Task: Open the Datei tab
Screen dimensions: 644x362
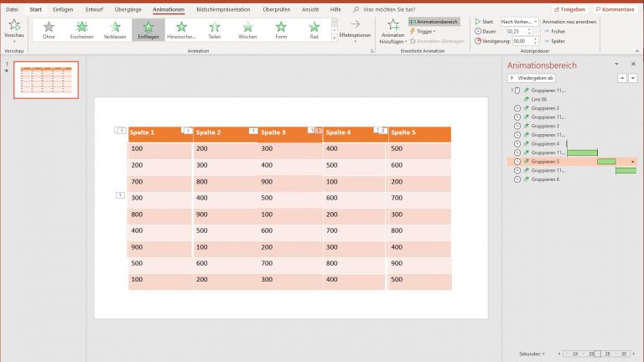Action: coord(12,9)
